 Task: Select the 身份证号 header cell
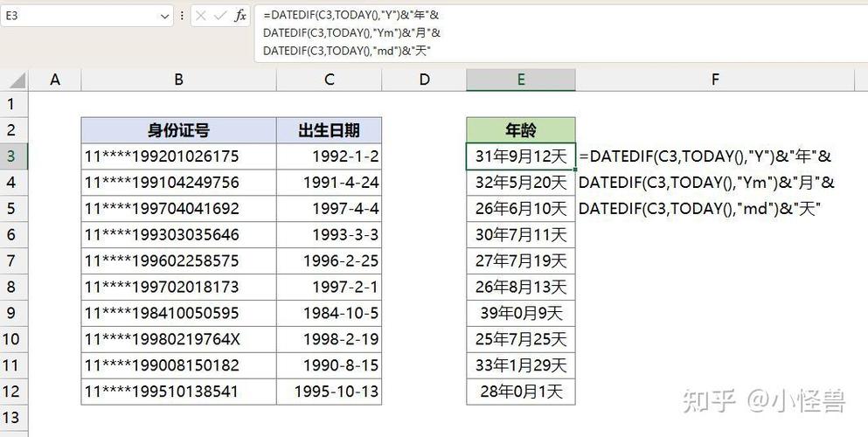pyautogui.click(x=178, y=130)
